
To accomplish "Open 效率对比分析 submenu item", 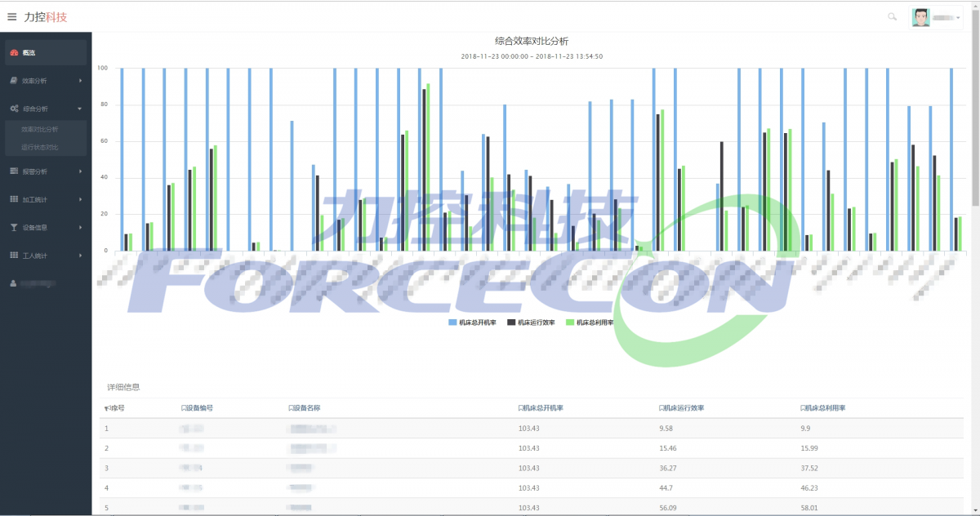I will 40,129.
